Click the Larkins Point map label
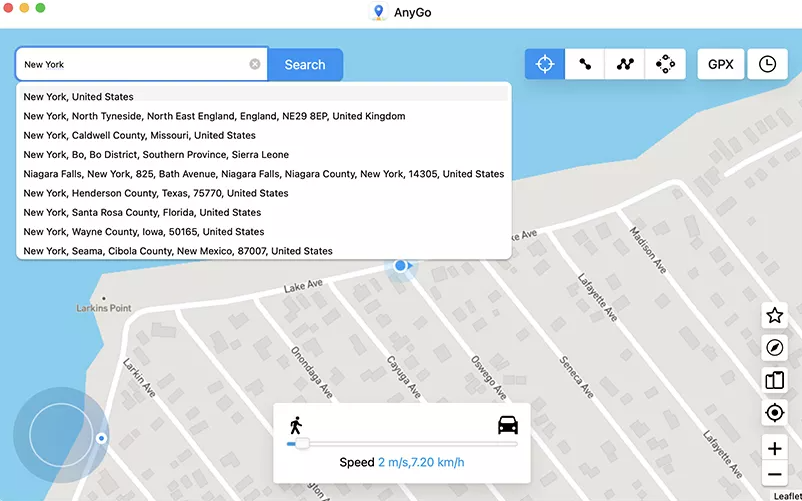This screenshot has height=501, width=802. [104, 308]
